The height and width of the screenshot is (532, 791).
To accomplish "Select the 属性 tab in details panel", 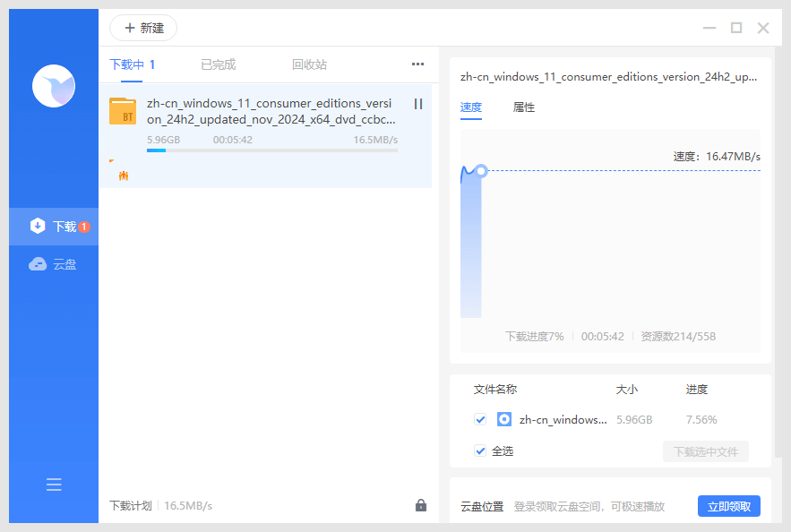I will point(524,107).
